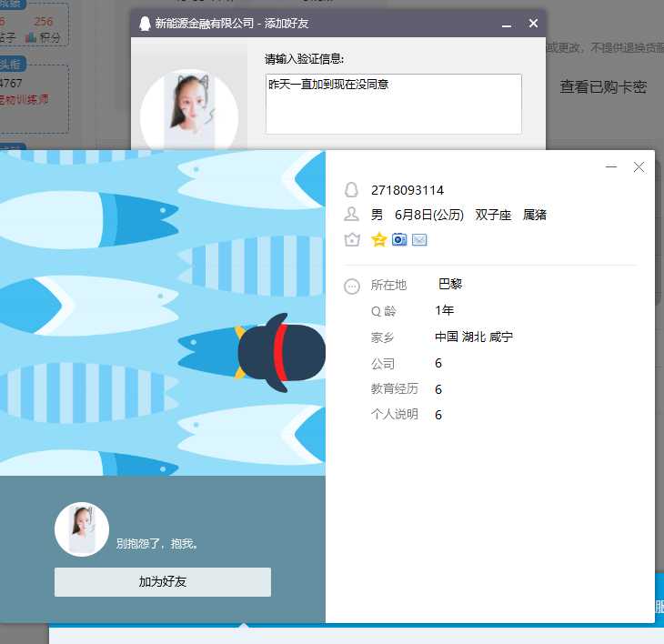Screen dimensions: 664x644
Task: Click 查看已购卡密 in background page
Action: point(603,86)
